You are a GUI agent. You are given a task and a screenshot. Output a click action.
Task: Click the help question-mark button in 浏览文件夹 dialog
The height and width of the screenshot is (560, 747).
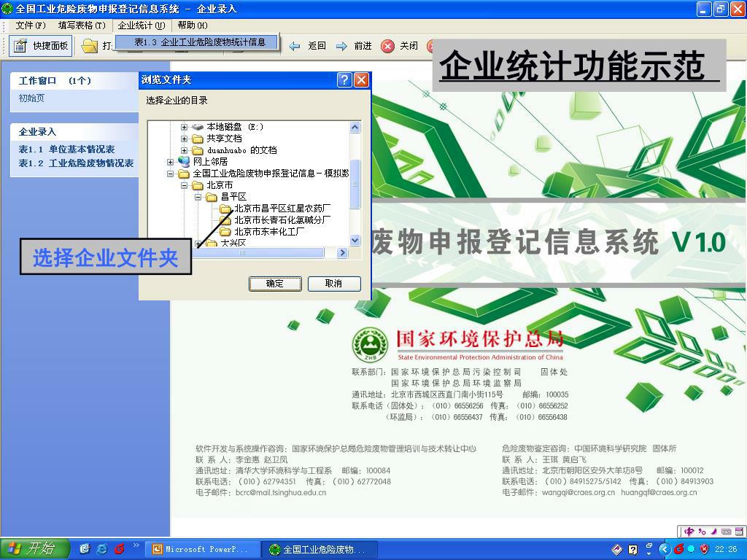[x=344, y=79]
